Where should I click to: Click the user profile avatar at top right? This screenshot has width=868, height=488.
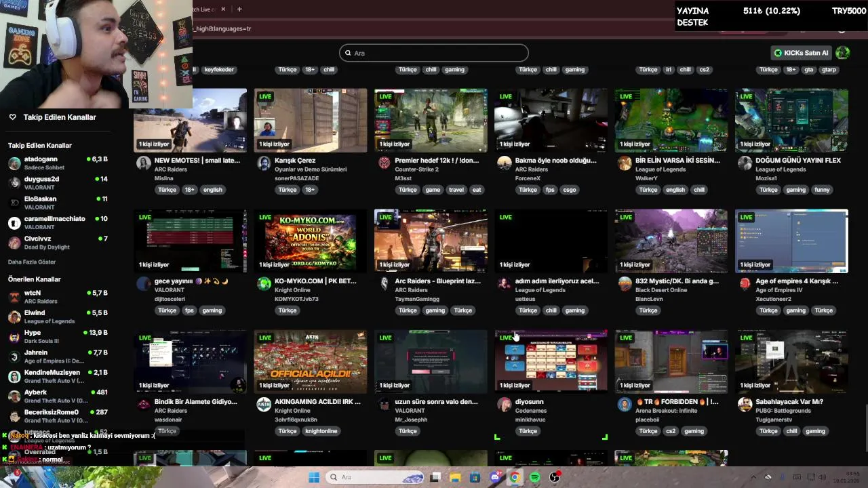843,53
